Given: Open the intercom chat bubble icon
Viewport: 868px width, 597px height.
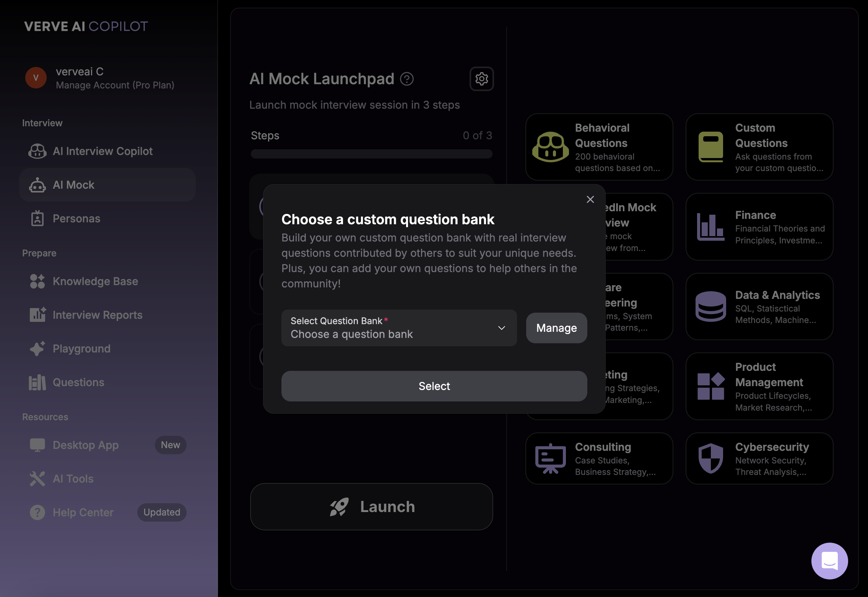Looking at the screenshot, I should 829,561.
